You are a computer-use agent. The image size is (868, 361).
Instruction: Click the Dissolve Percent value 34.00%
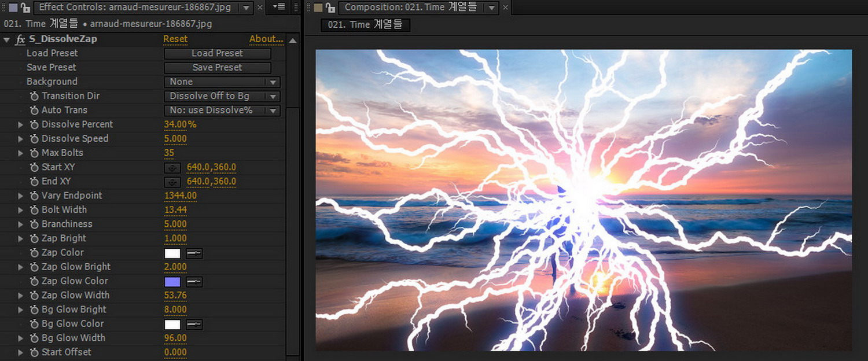(181, 124)
